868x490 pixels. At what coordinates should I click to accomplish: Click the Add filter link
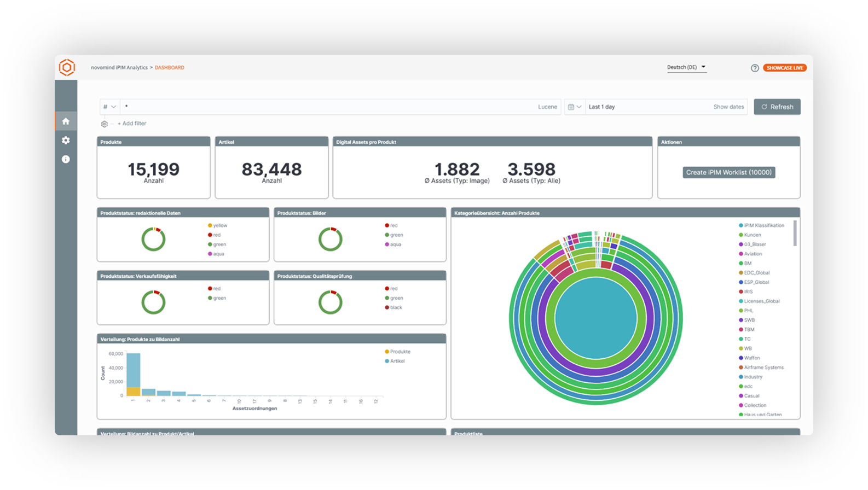tap(132, 124)
